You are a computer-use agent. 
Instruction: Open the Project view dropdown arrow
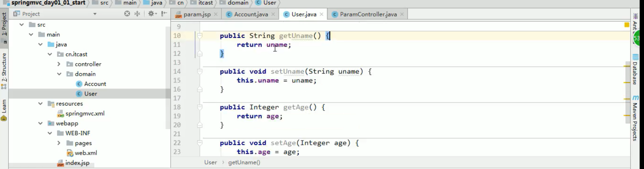[x=95, y=14]
